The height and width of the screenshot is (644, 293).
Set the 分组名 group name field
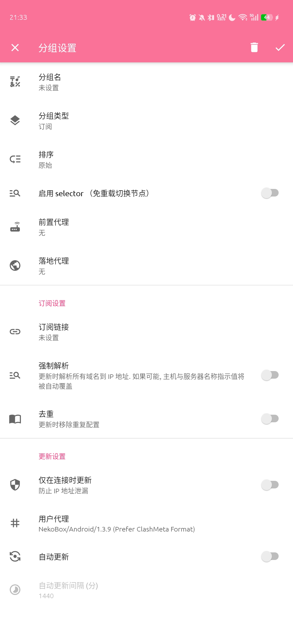[109, 82]
